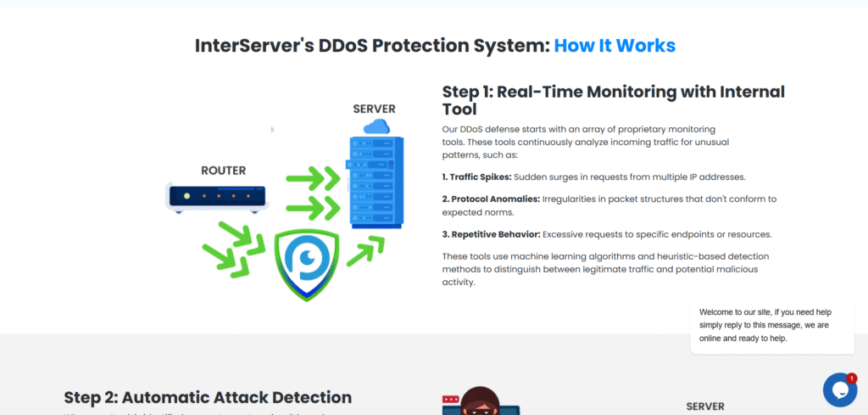Open the live chat widget icon

(x=839, y=390)
